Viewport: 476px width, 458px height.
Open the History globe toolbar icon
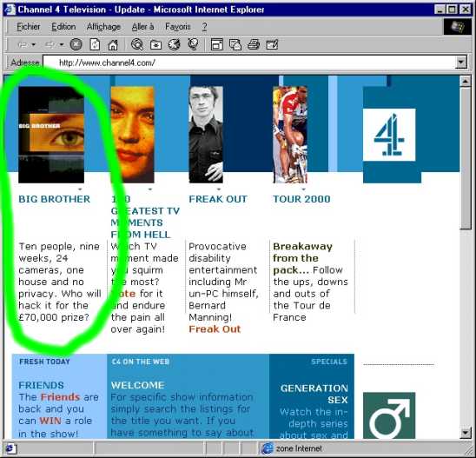click(x=175, y=44)
